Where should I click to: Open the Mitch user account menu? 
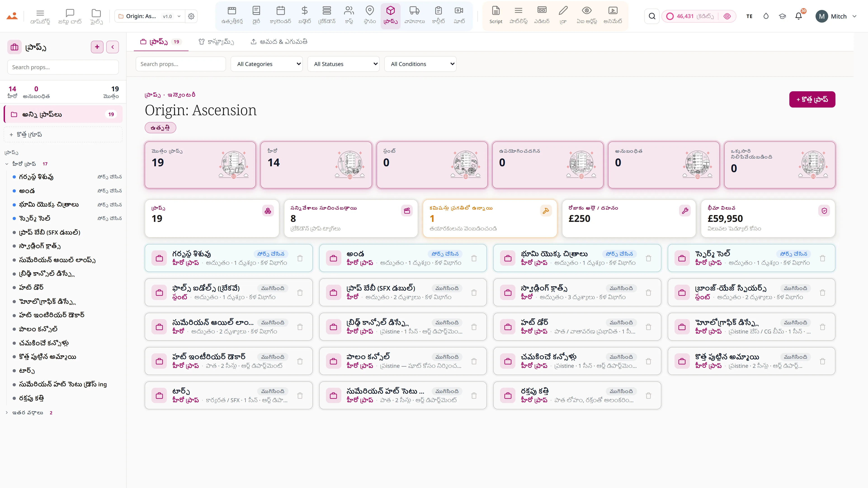point(836,16)
